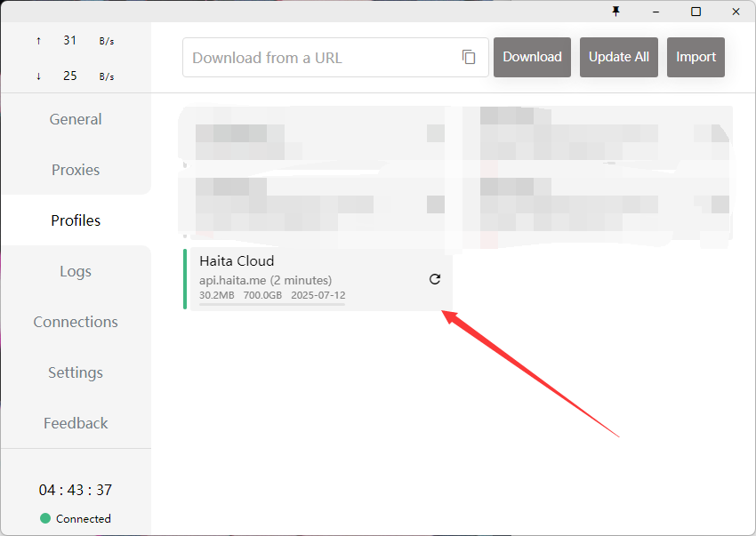Open the Settings tab

click(x=76, y=372)
